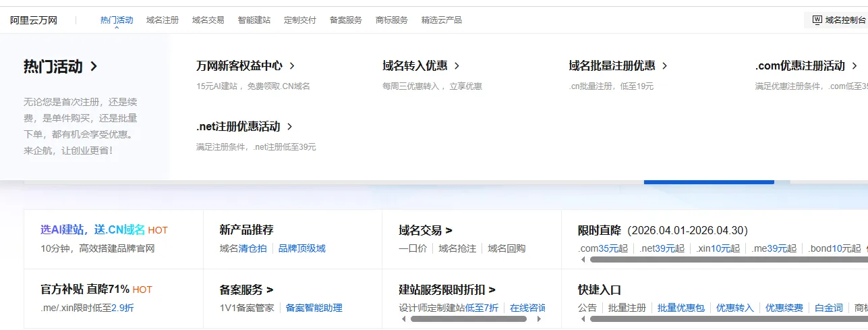868x330 pixels.
Task: Open the 优惠续费 quick link
Action: [784, 308]
